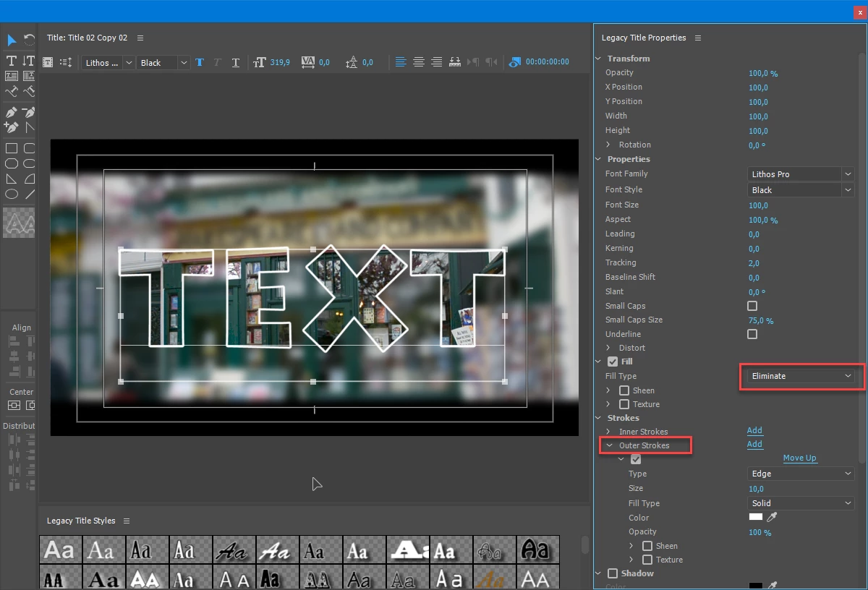
Task: Open Title panel hamburger menu
Action: coord(140,38)
